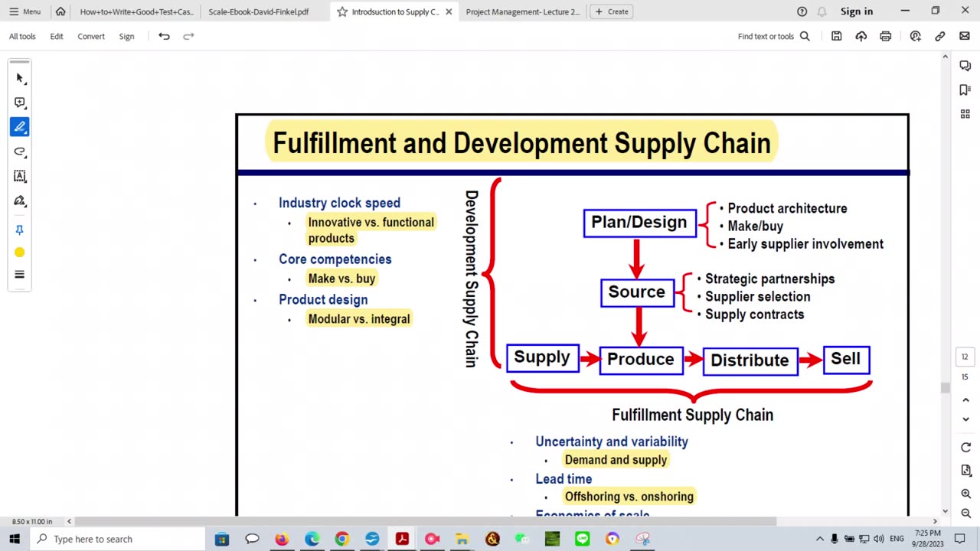Open the Edit tool
Screen dimensions: 980x551
click(x=57, y=36)
